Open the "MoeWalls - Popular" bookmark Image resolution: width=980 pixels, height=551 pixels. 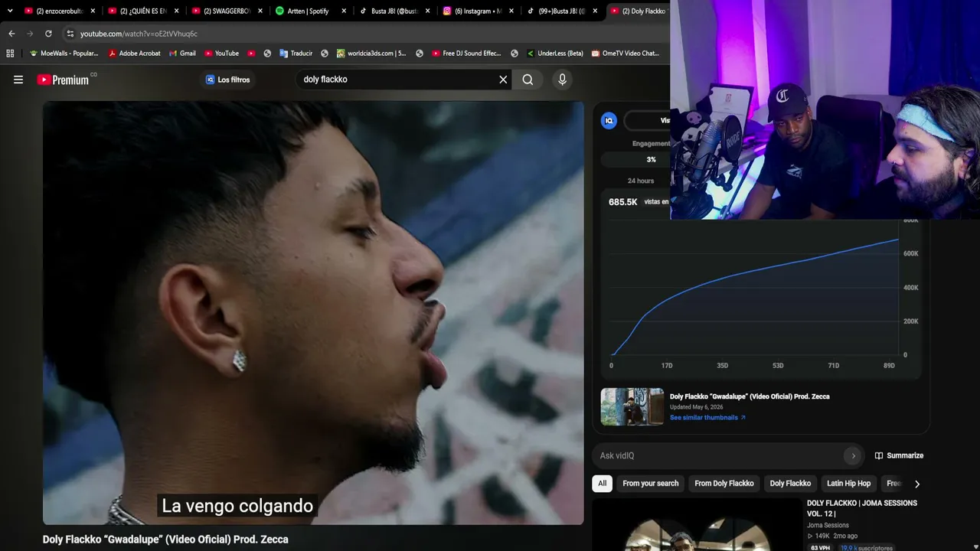click(x=64, y=54)
